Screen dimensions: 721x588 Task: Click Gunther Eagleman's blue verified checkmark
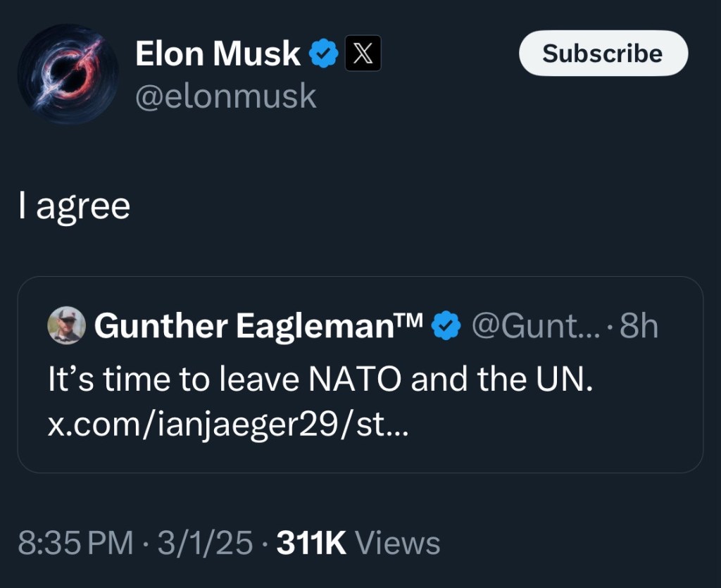446,325
